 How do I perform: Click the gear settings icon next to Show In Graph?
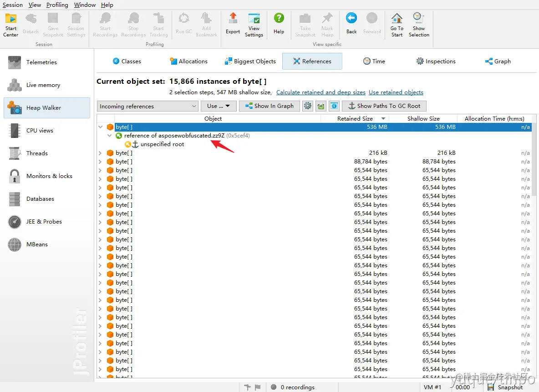pos(308,106)
